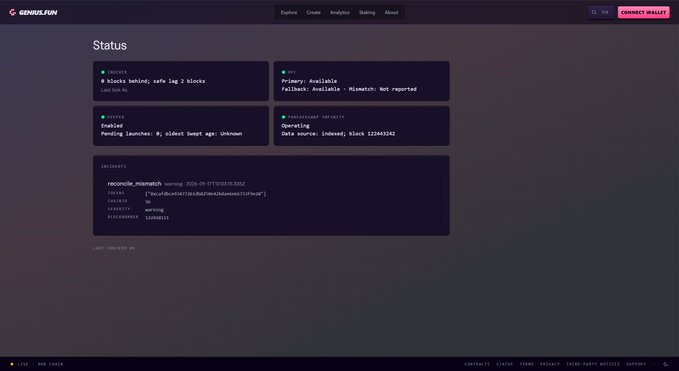Open the Terms footer link
The height and width of the screenshot is (371, 679).
point(527,364)
